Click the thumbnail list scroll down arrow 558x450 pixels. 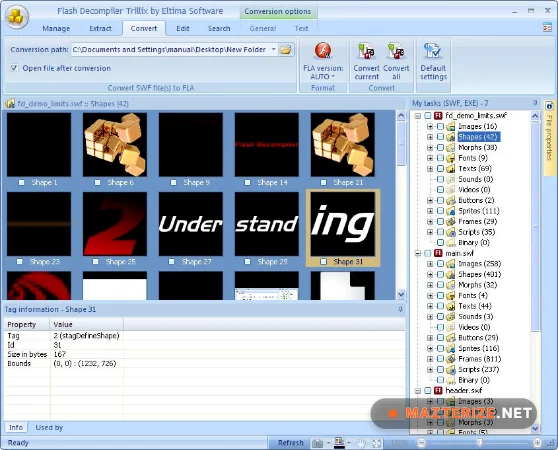tap(401, 294)
